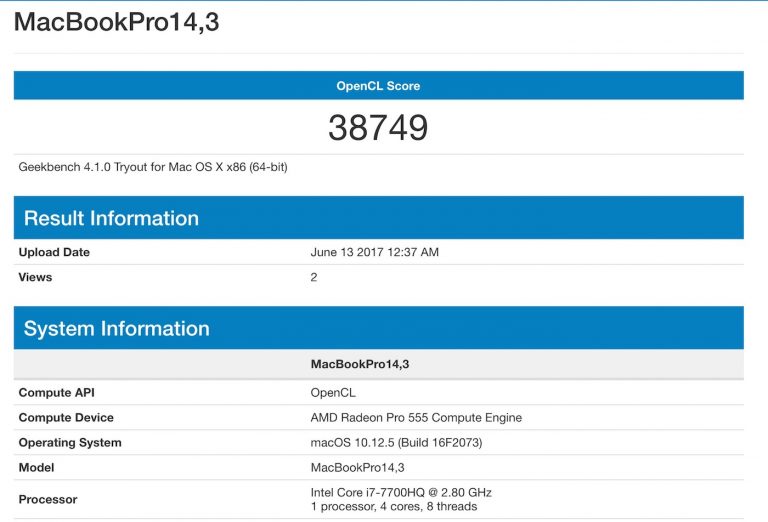768x522 pixels.
Task: Select 1 processor, 4 cores, 8 threads text
Action: click(x=394, y=506)
